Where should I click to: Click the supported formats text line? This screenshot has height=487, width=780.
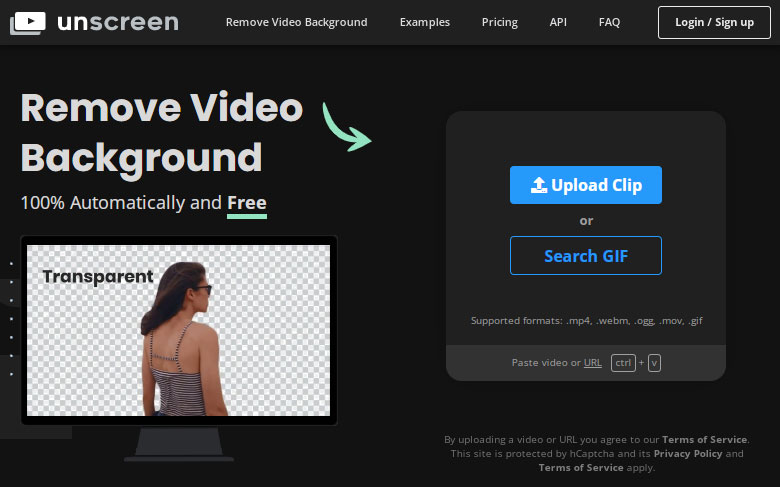pos(586,320)
